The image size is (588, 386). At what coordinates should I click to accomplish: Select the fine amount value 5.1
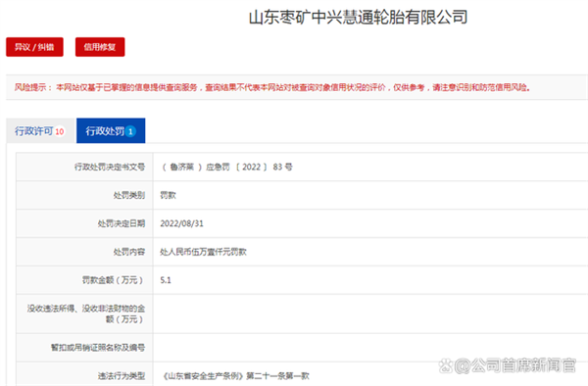166,280
